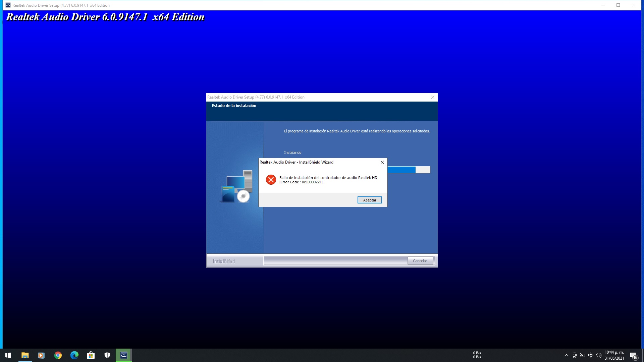Screen dimensions: 644x362
Task: Open Windows Security shield icon
Action: pyautogui.click(x=107, y=355)
